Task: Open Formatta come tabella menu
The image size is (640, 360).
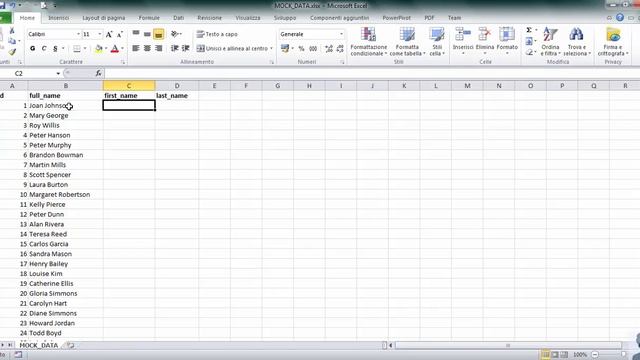Action: (x=407, y=42)
